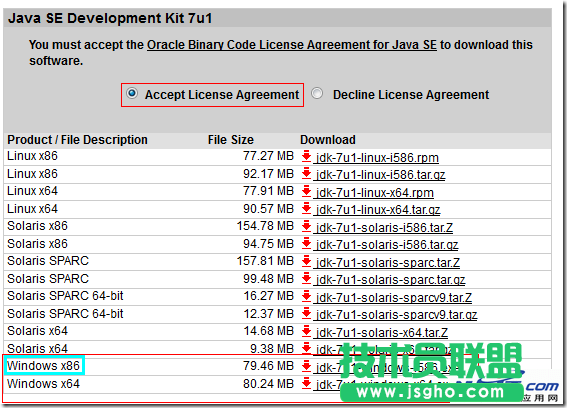Click download arrow for jdk-7u1-solaris-x64.tar.Z
The height and width of the screenshot is (408, 567).
point(306,331)
